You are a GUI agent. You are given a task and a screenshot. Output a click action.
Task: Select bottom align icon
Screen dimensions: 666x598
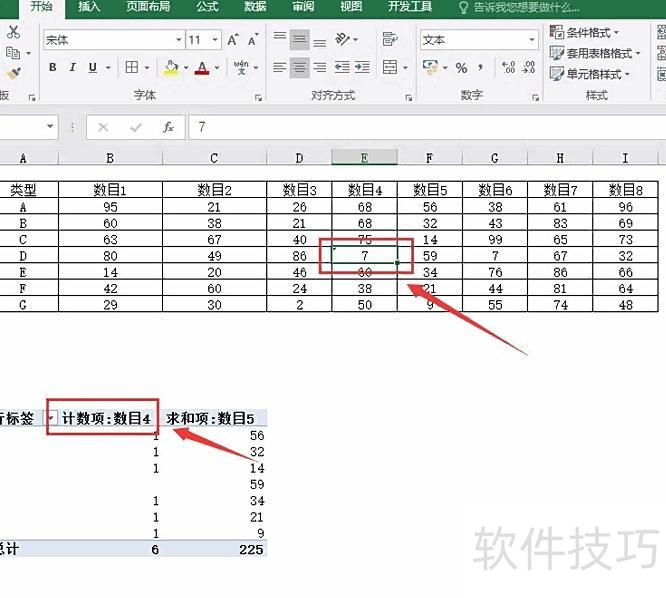pos(320,42)
